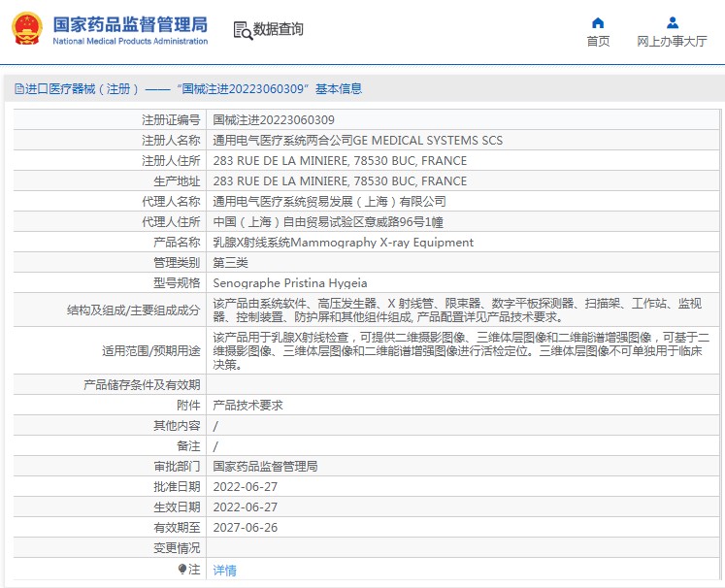
Task: Click the 备注 row label
Action: click(188, 446)
